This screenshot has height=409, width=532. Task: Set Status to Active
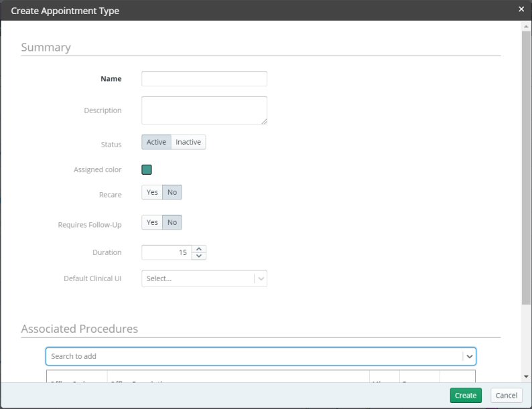(156, 142)
